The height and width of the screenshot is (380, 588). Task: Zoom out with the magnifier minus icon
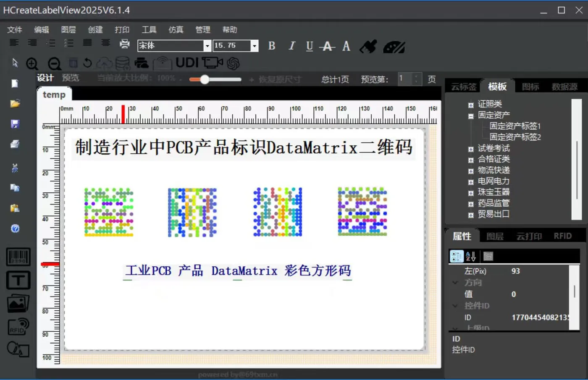[54, 63]
